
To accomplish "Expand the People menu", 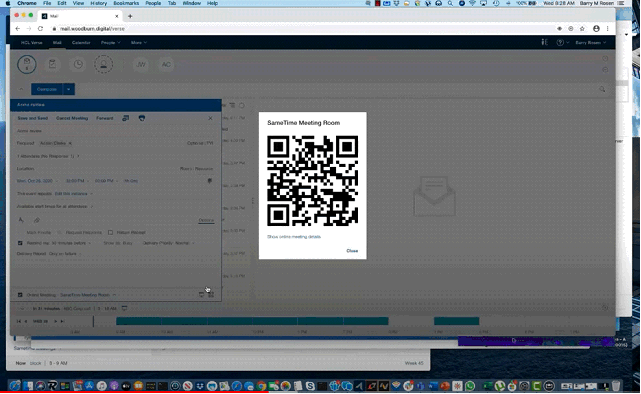I will pyautogui.click(x=110, y=43).
